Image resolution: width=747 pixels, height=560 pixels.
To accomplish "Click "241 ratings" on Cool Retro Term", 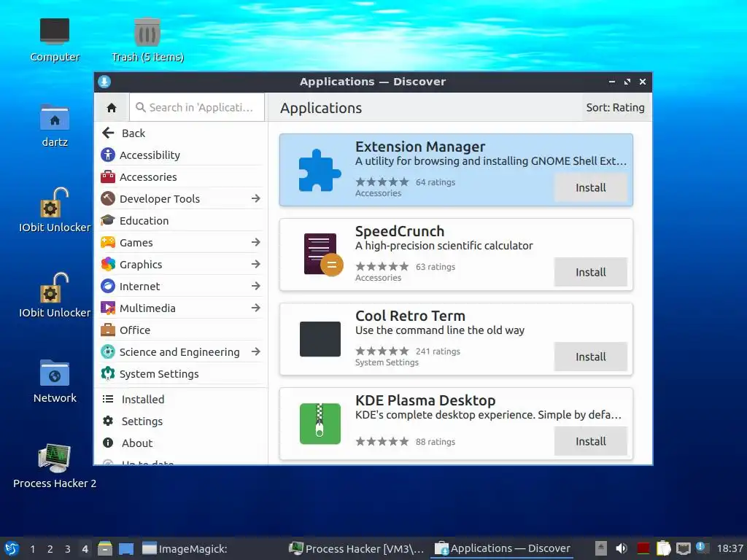I will click(x=438, y=351).
